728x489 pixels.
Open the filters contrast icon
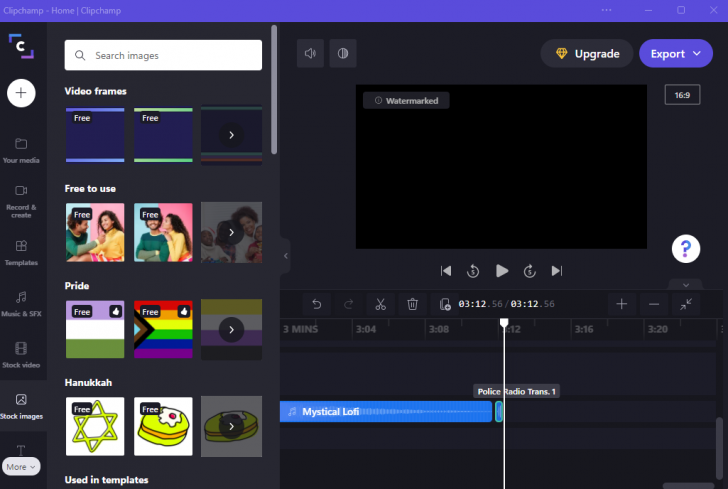[342, 53]
